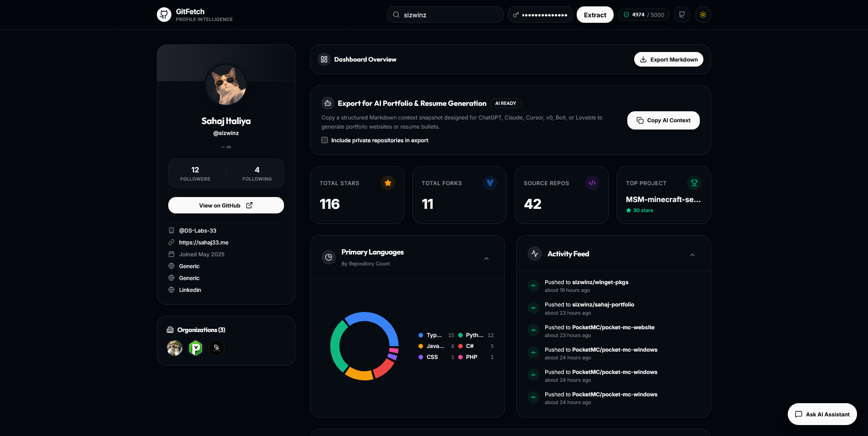Click the GitFetch logo icon

coord(164,15)
